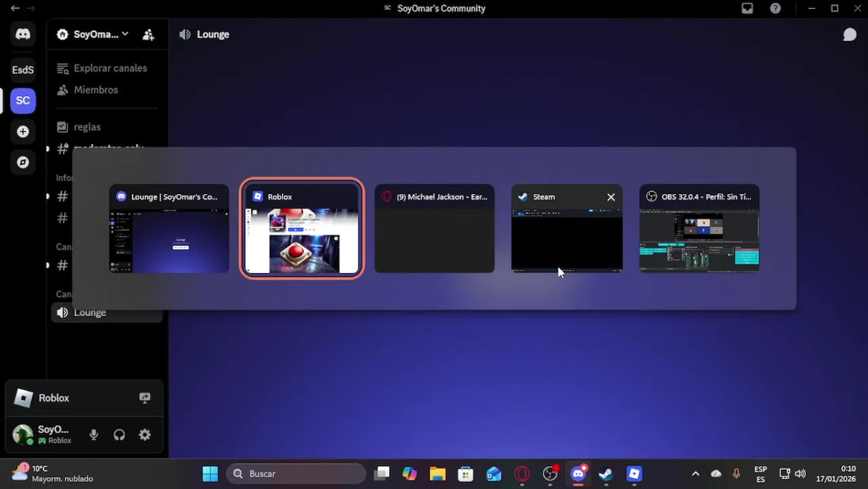Switch to OBS 32.0.4 window thumbnail
Screen dimensions: 868x489
pyautogui.click(x=700, y=229)
